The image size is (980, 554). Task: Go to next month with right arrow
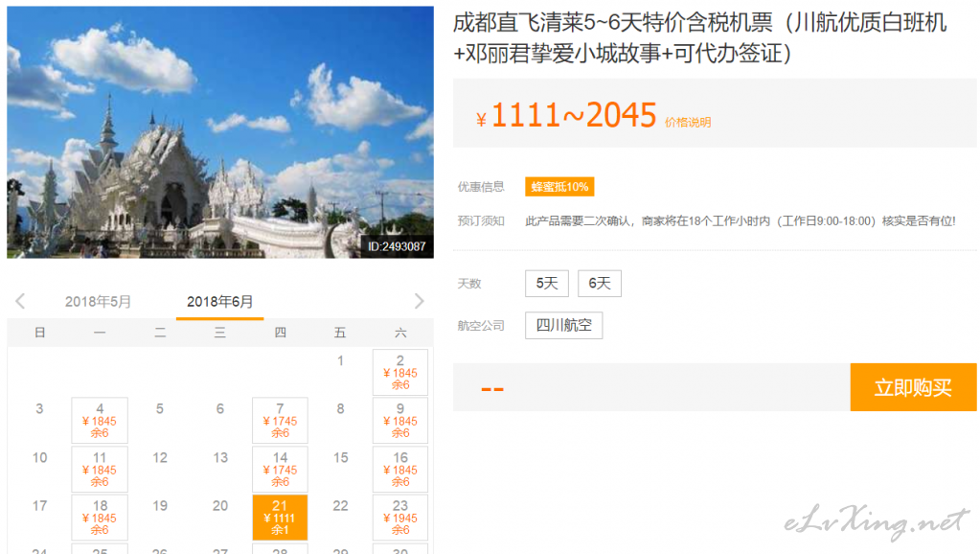click(x=419, y=301)
